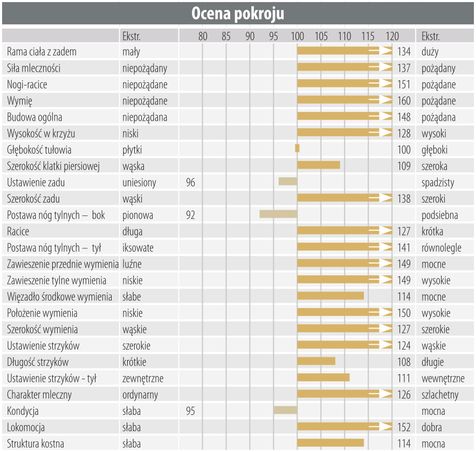Select the Położenie wymienia bar arrowhead
This screenshot has height=452, width=476.
tap(385, 312)
